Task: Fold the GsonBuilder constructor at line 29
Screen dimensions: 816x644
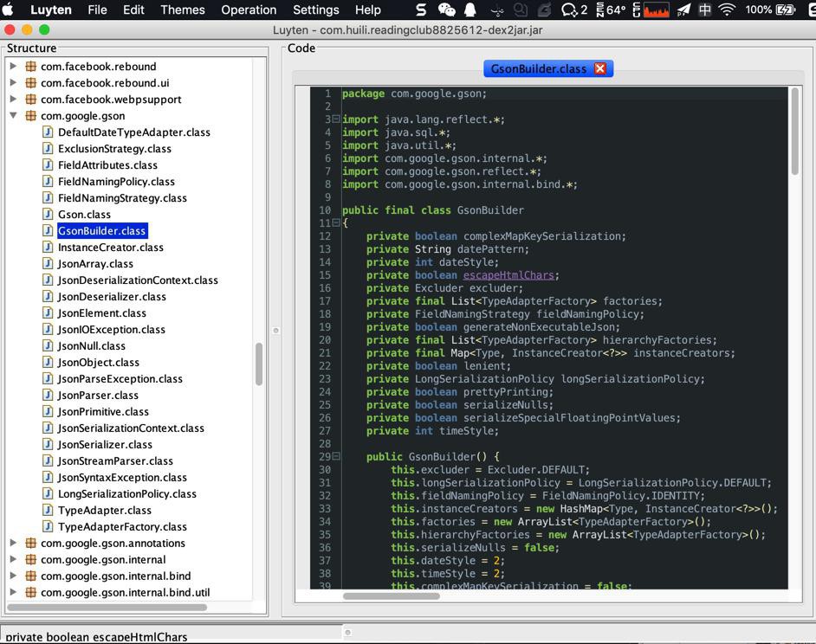Action: (335, 456)
